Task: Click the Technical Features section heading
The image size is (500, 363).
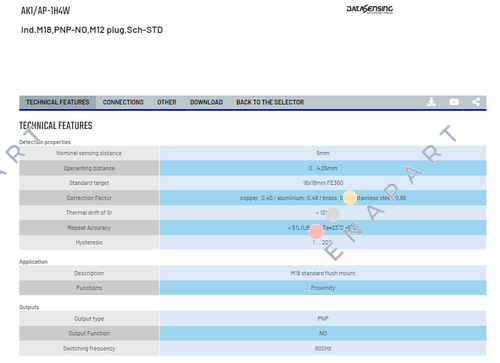Action: tap(56, 126)
